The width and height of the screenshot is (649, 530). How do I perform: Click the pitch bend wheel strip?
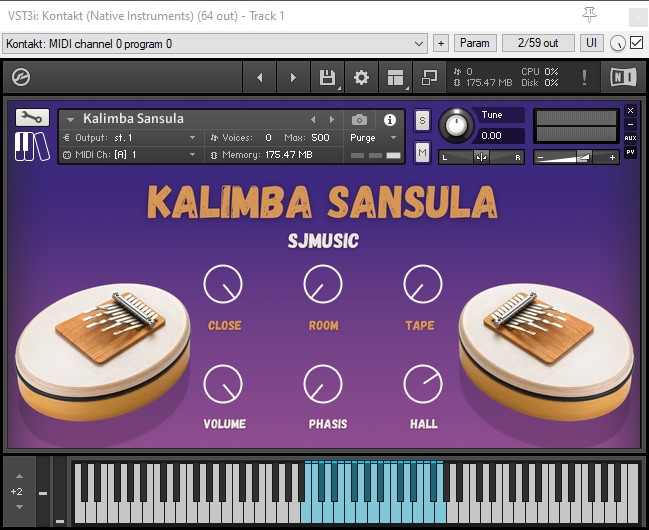click(43, 491)
